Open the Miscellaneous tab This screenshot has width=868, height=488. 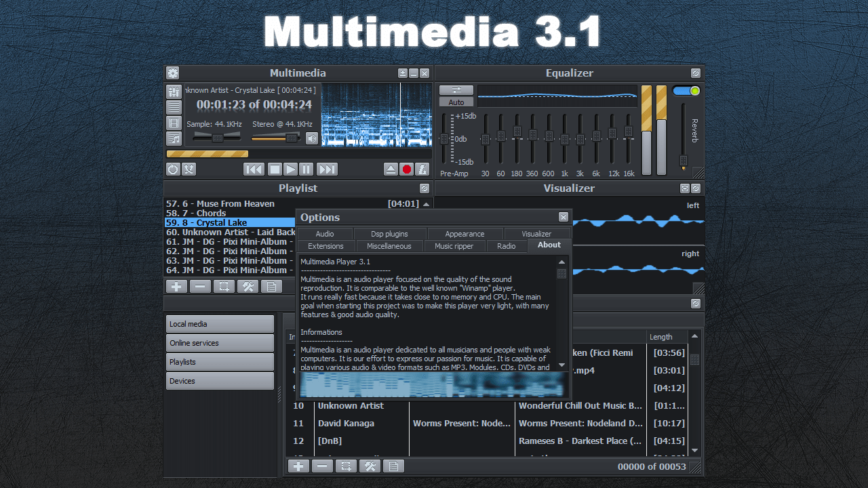tap(389, 246)
